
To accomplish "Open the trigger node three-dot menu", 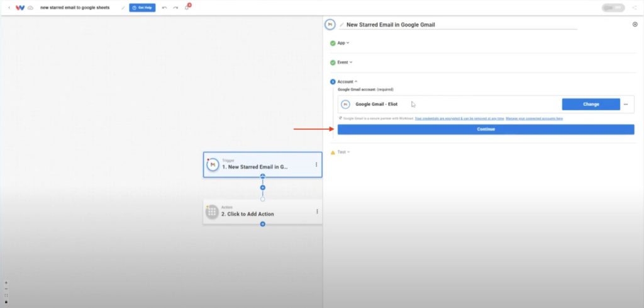I will click(316, 164).
